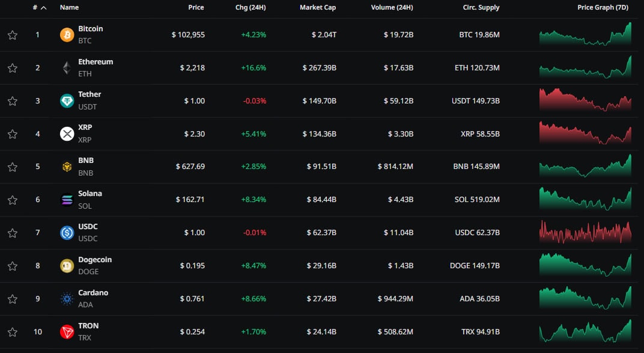Image resolution: width=644 pixels, height=353 pixels.
Task: Click the Ethereum diamond logo icon
Action: pyautogui.click(x=67, y=68)
